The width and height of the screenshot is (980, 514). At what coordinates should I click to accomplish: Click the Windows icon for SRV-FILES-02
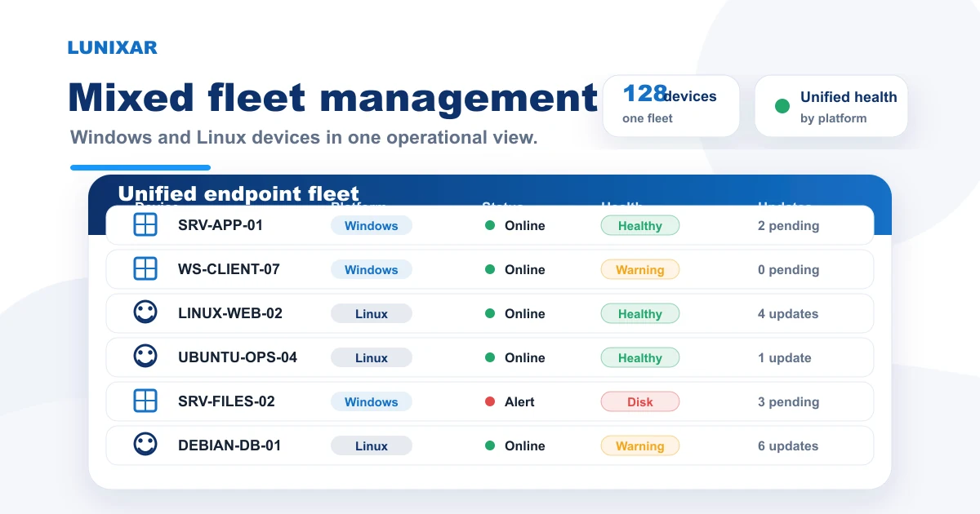coord(145,401)
